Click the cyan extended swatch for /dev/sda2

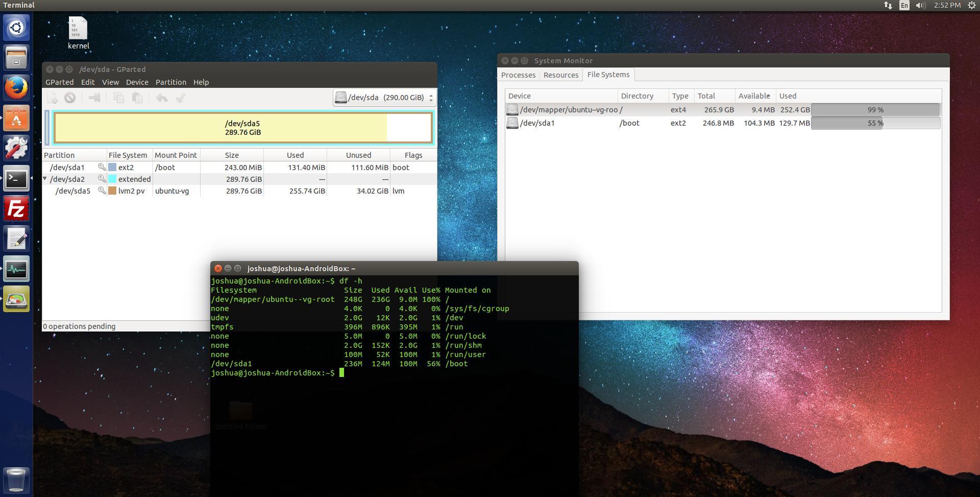point(112,179)
